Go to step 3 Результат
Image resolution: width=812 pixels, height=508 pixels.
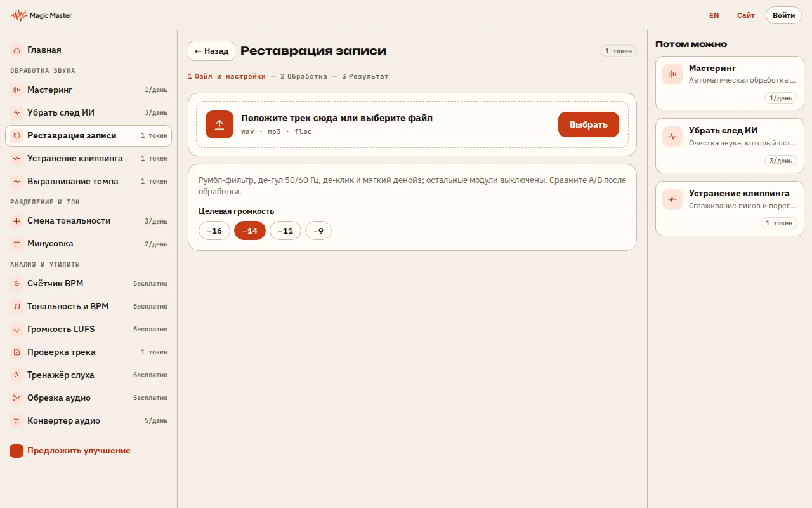(x=365, y=76)
